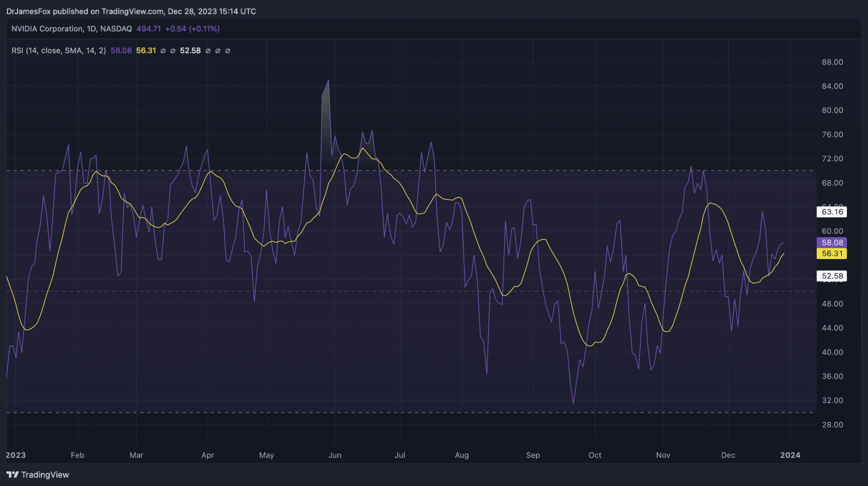Click the white 52.58 axis label tag
The width and height of the screenshot is (868, 486).
pos(832,276)
